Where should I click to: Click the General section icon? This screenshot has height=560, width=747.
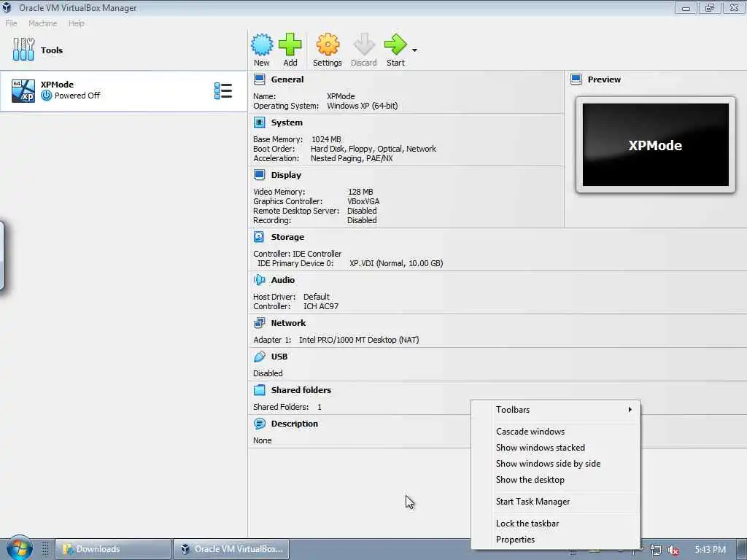259,79
